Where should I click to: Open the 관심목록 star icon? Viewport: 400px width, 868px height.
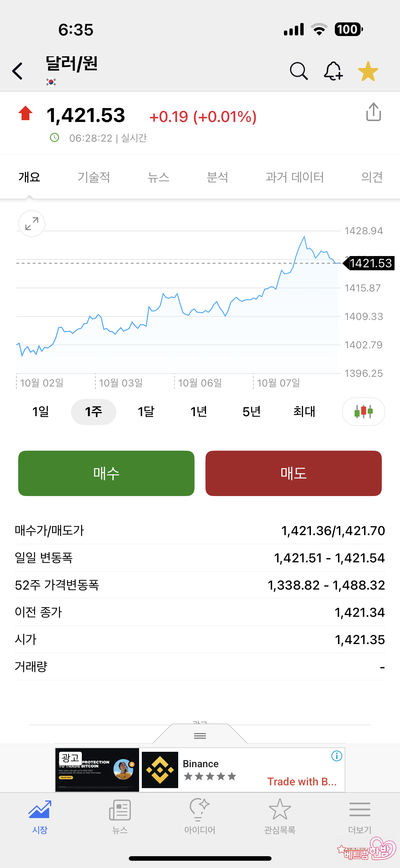[280, 815]
